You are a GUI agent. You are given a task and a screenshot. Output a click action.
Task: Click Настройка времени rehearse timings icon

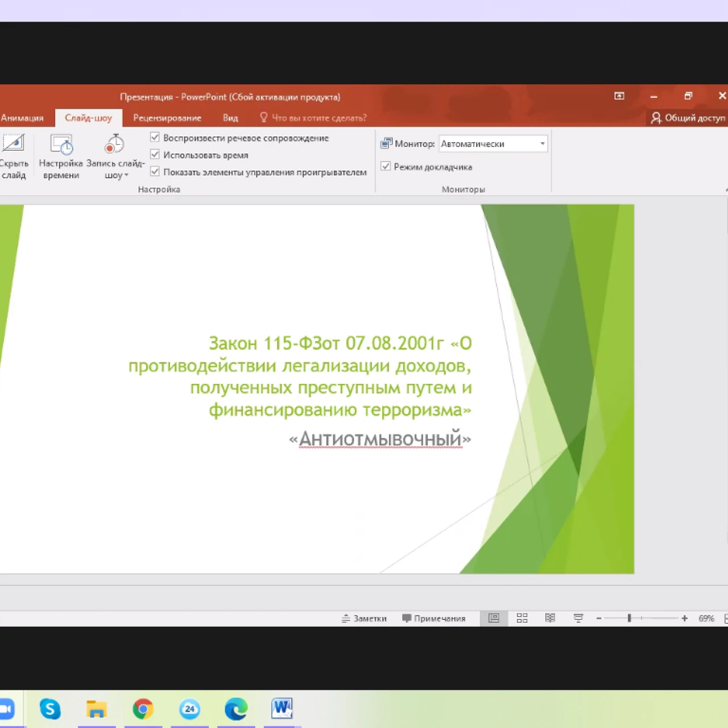click(x=61, y=144)
